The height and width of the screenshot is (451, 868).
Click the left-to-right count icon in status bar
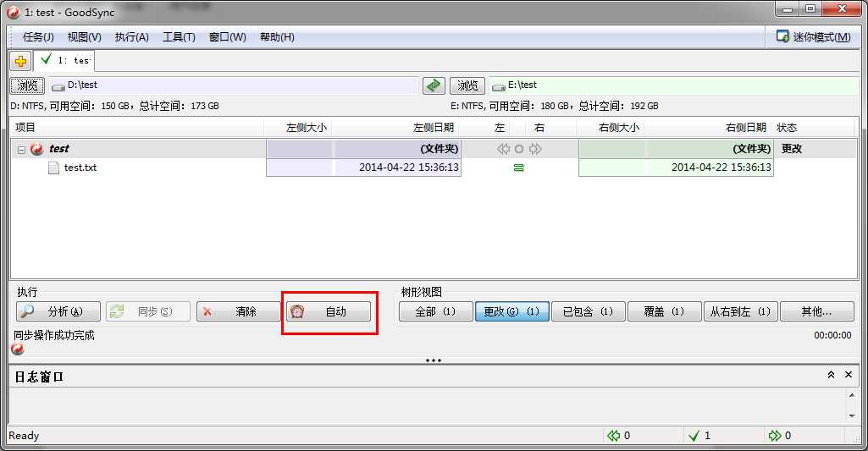coord(775,436)
